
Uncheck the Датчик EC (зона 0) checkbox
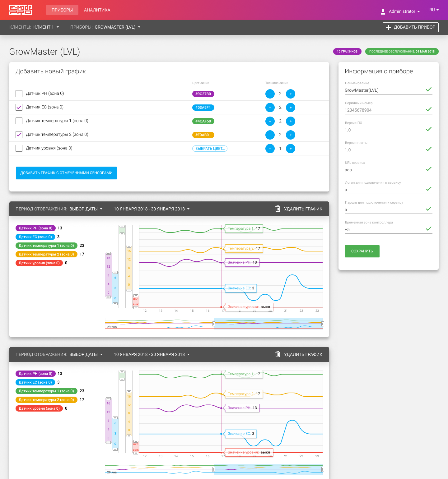coord(19,107)
